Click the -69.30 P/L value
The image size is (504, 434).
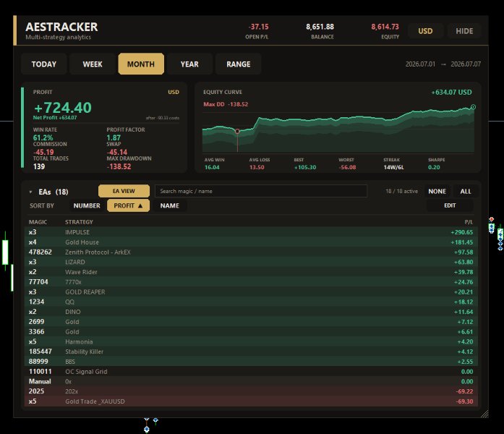click(x=464, y=401)
